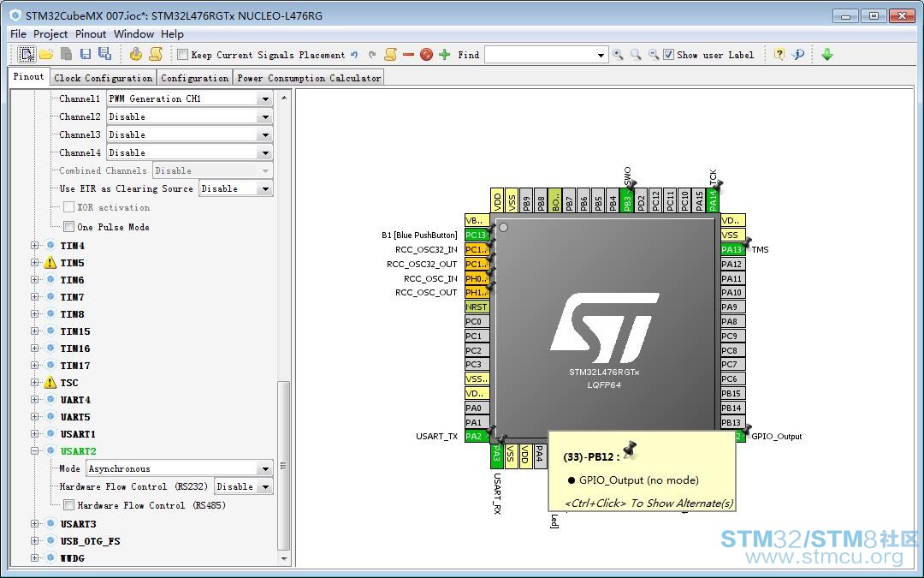Click the Redo arrow icon
Image resolution: width=924 pixels, height=578 pixels.
[x=372, y=55]
